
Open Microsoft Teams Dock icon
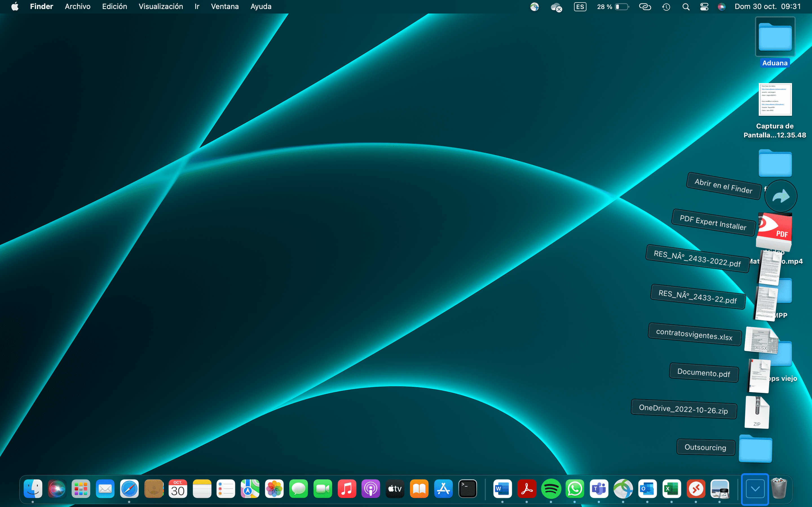click(x=599, y=489)
